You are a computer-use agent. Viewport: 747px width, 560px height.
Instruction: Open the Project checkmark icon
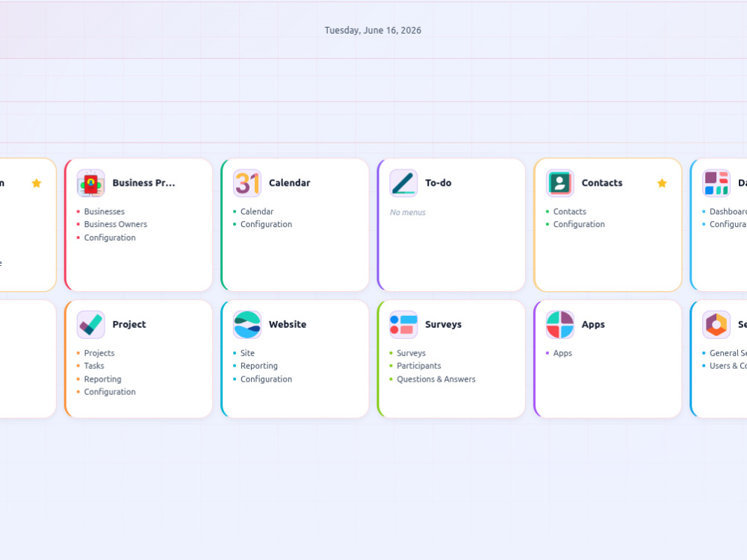pyautogui.click(x=90, y=324)
